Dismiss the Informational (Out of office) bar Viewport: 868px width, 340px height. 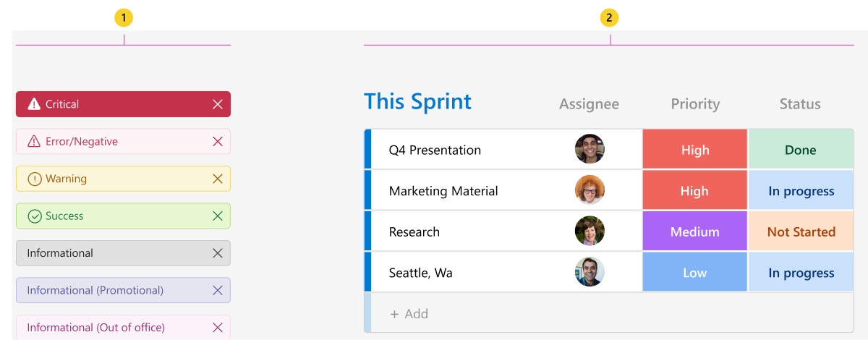pyautogui.click(x=218, y=328)
